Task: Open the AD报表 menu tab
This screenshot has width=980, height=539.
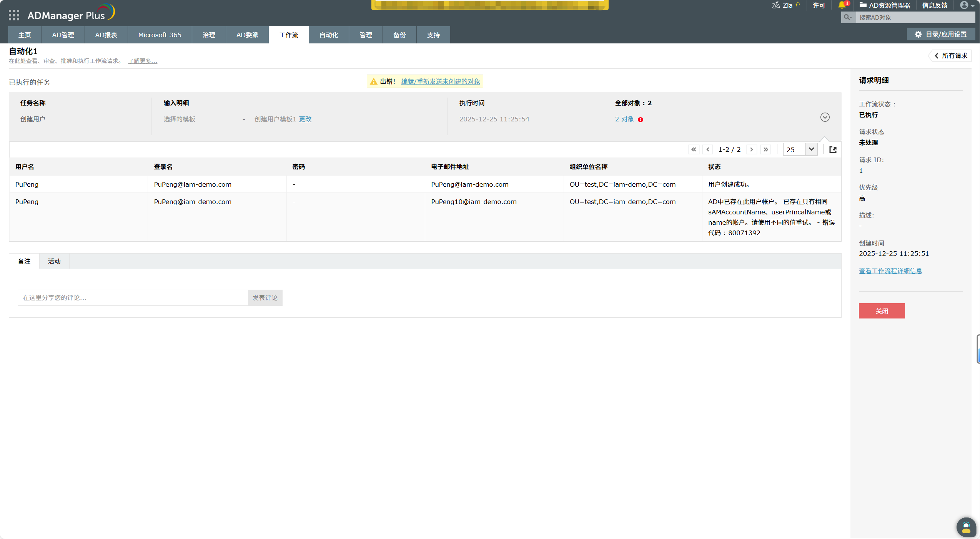Action: [x=106, y=35]
